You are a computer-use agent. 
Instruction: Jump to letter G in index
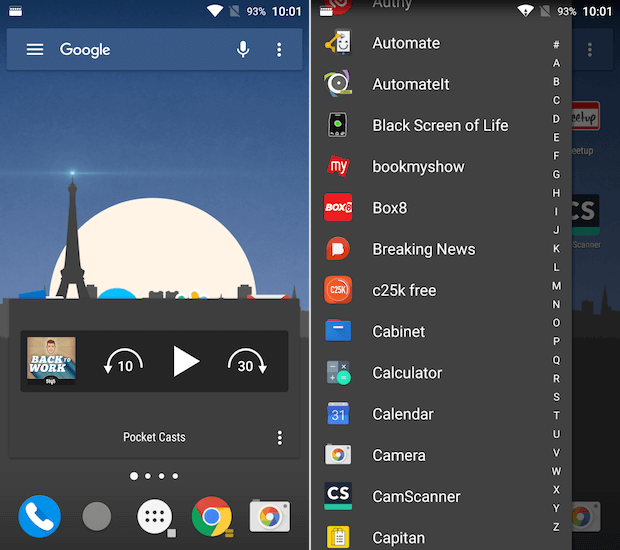point(556,174)
